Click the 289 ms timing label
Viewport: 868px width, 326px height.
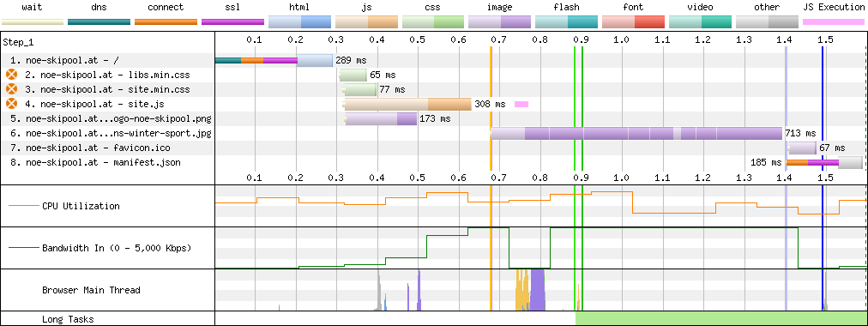(x=351, y=60)
